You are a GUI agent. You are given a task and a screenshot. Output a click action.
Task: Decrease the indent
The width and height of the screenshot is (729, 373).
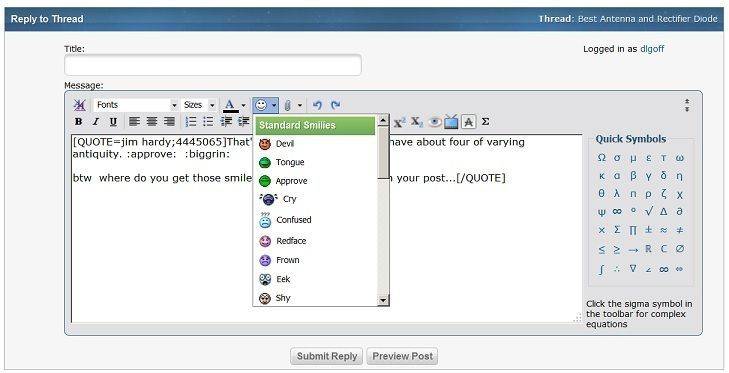pos(226,122)
